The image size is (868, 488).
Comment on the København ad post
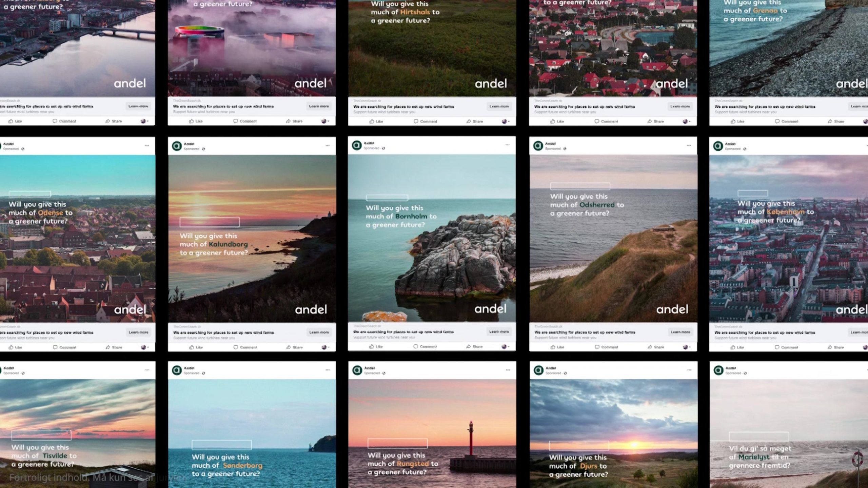click(787, 347)
